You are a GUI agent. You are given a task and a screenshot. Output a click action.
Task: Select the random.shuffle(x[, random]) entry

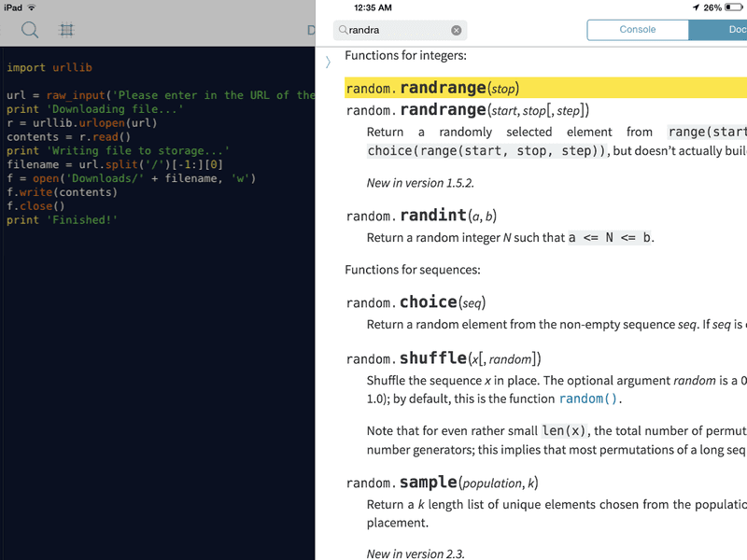444,358
